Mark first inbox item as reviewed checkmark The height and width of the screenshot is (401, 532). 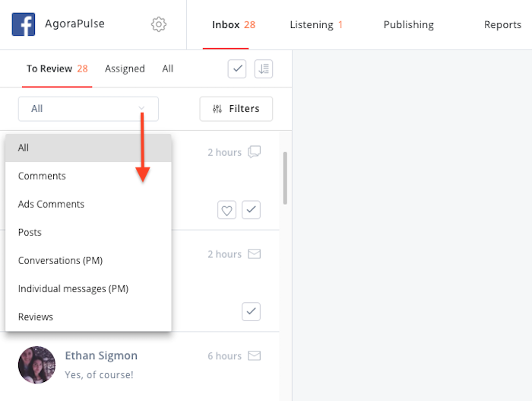click(251, 210)
